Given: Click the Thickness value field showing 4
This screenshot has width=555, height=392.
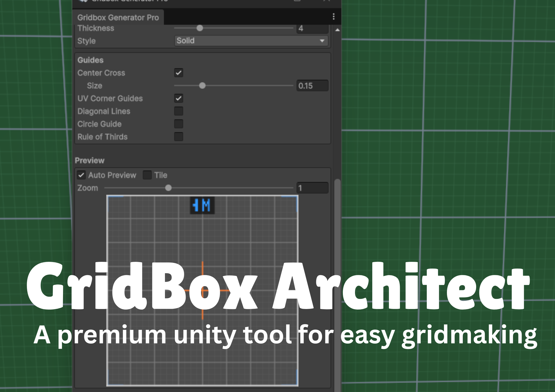Looking at the screenshot, I should 312,28.
